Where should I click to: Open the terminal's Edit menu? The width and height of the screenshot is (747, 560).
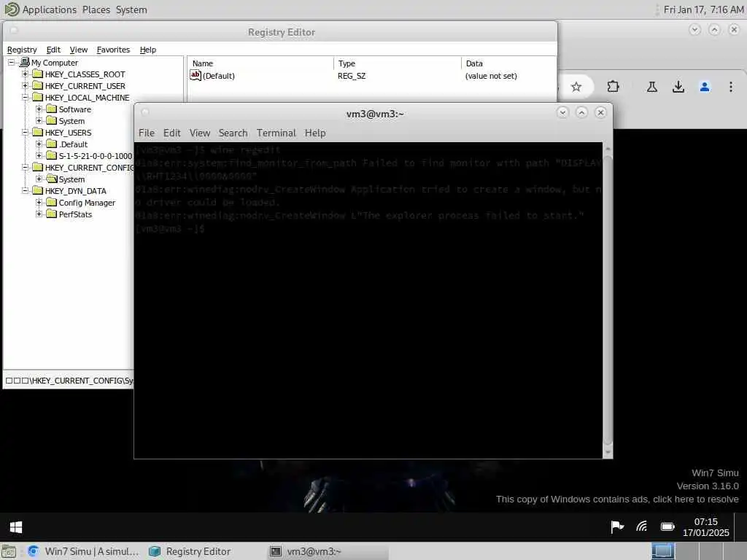[x=172, y=133]
